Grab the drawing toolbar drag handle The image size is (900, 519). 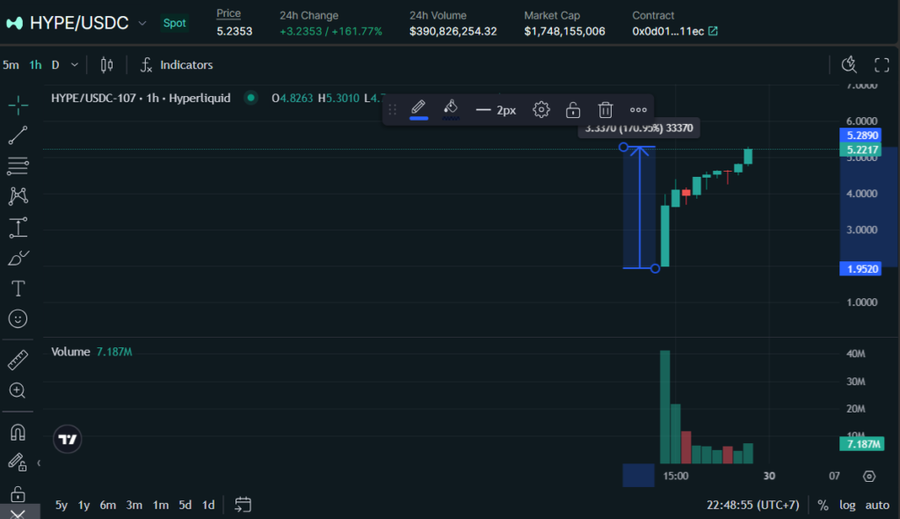393,110
